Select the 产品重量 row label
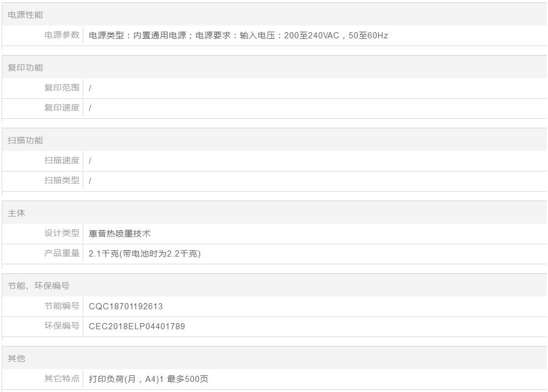The image size is (548, 392). 62,253
